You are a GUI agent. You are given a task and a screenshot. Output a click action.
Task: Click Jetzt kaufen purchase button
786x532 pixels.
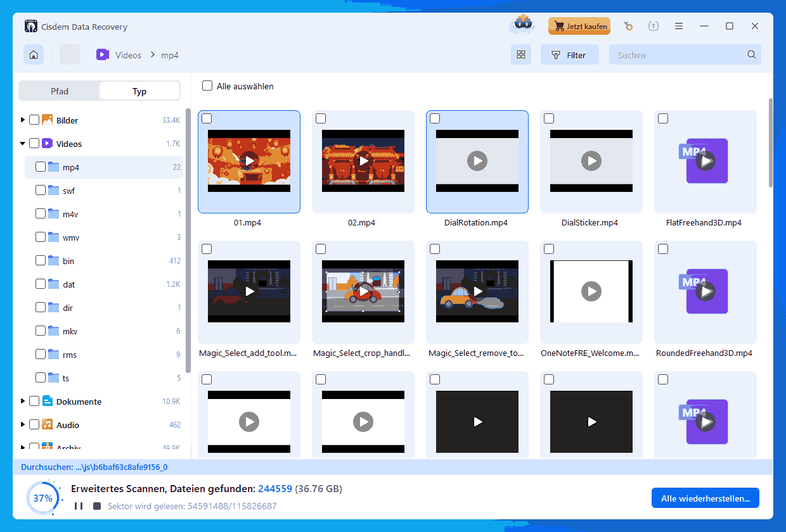579,26
